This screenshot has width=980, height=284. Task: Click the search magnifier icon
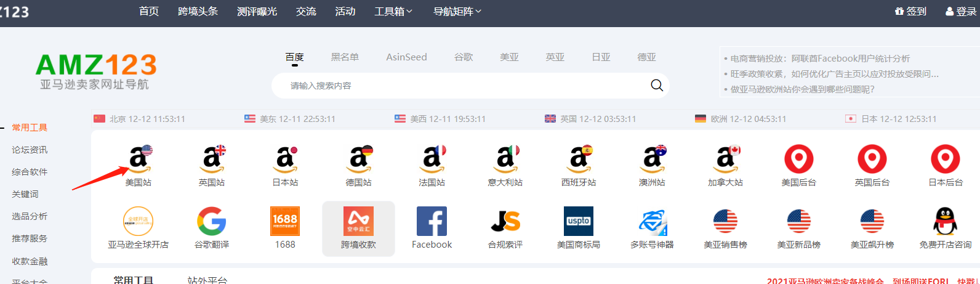tap(657, 86)
